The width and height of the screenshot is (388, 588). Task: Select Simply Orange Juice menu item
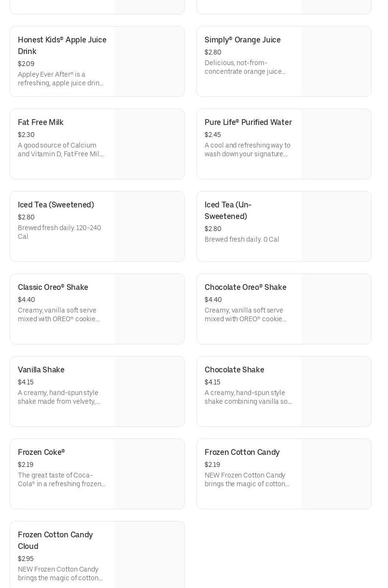242,40
